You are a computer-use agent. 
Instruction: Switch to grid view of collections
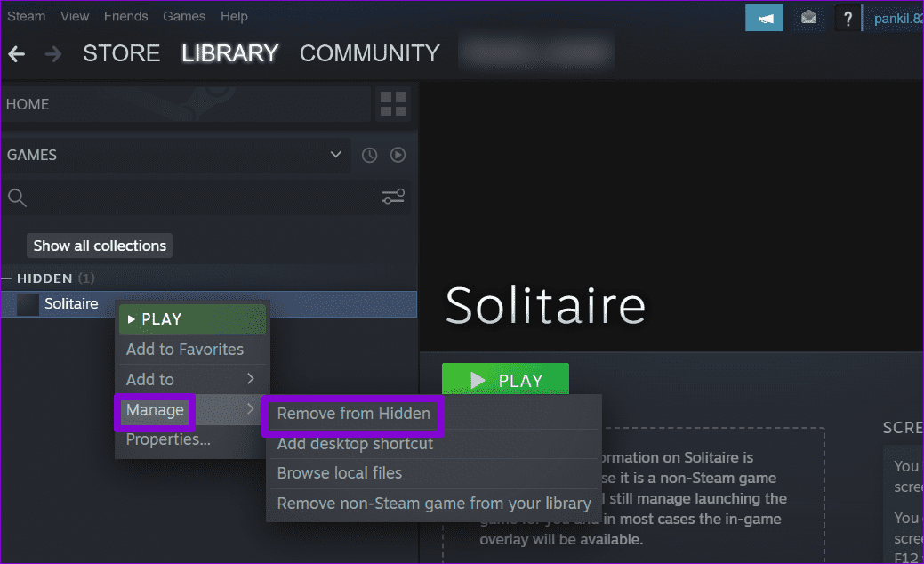pyautogui.click(x=393, y=104)
